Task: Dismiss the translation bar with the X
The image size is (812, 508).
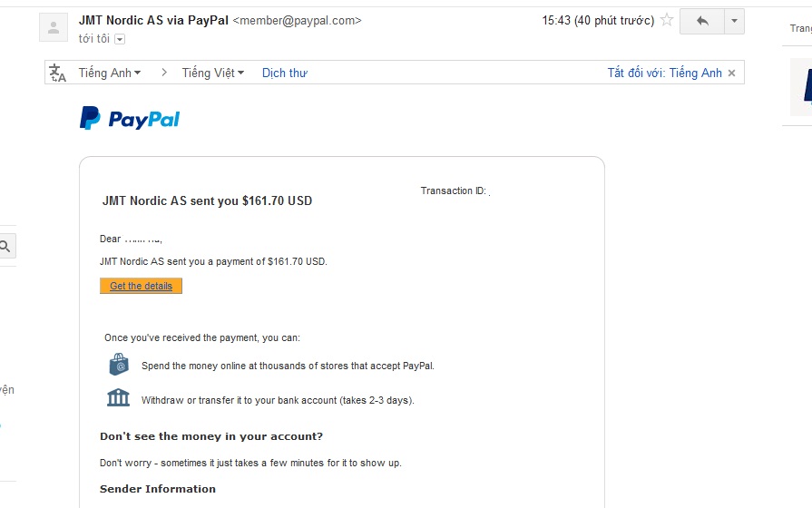Action: click(732, 73)
